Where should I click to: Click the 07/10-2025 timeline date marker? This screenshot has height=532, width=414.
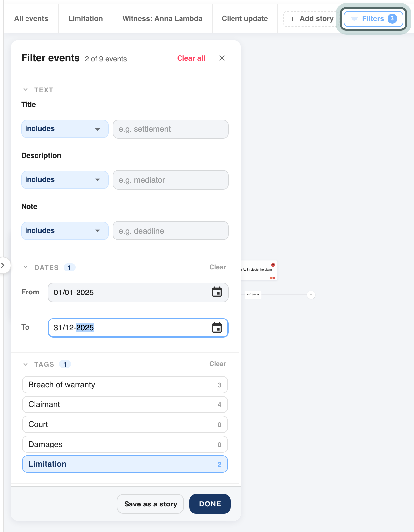[253, 294]
